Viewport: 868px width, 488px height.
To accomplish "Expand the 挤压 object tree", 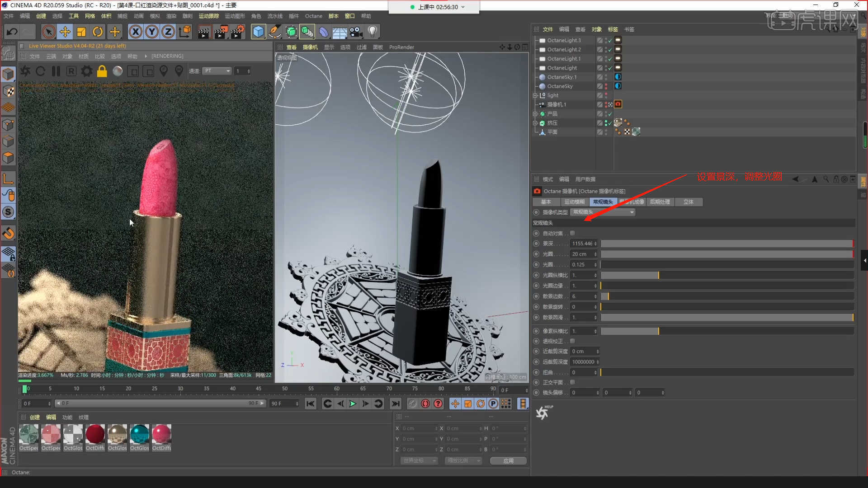I will (535, 123).
